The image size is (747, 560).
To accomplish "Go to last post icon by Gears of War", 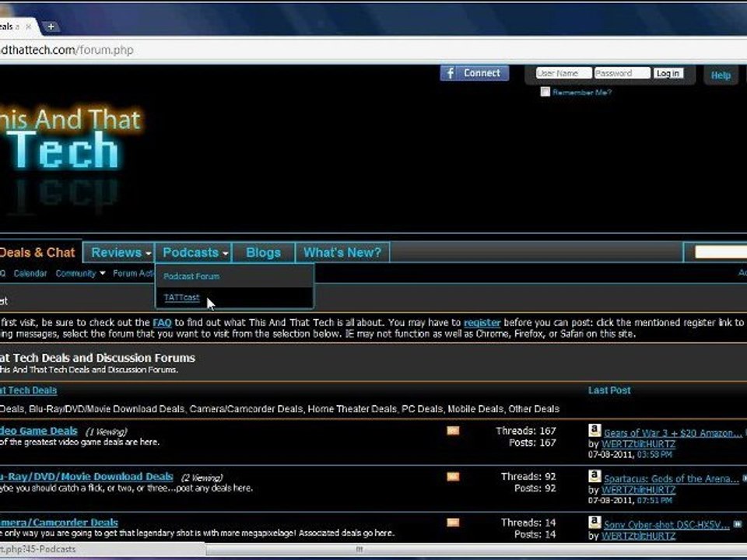I will click(x=745, y=432).
